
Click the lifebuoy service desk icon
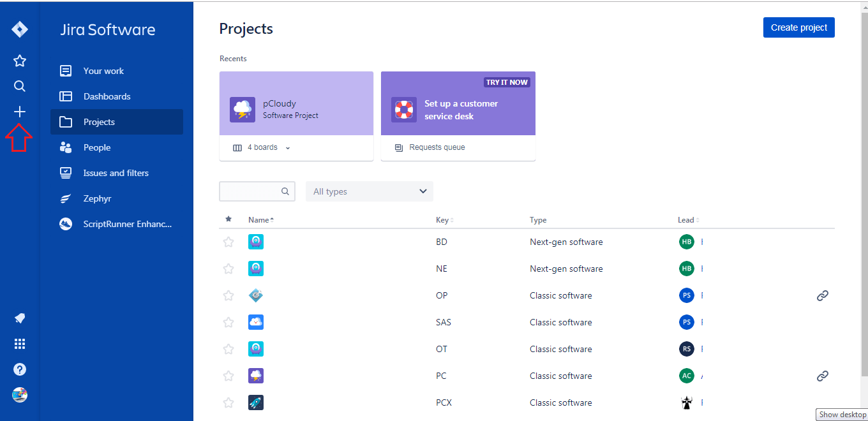(404, 110)
